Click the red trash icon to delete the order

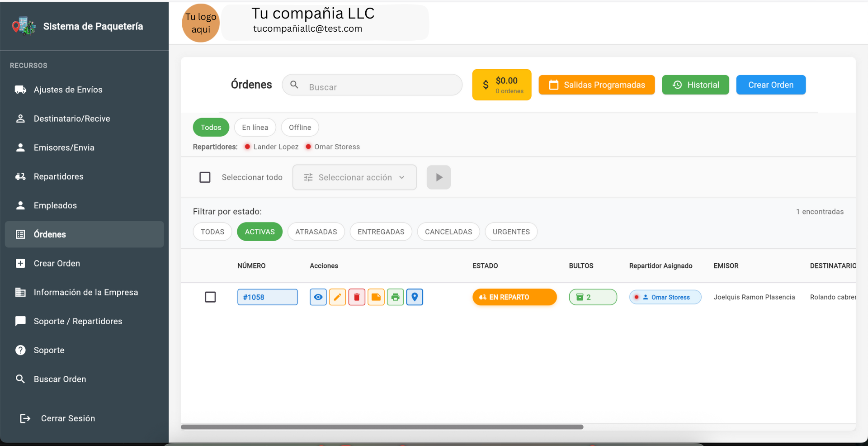click(x=357, y=297)
